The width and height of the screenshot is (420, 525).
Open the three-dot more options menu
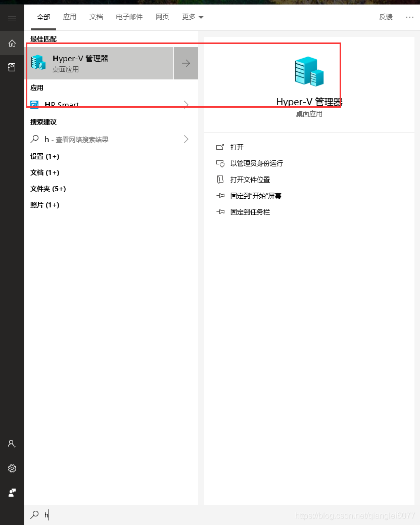[x=409, y=17]
